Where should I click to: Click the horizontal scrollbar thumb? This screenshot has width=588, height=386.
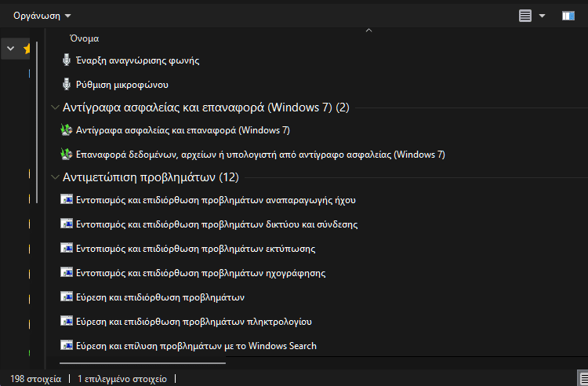tap(141, 363)
